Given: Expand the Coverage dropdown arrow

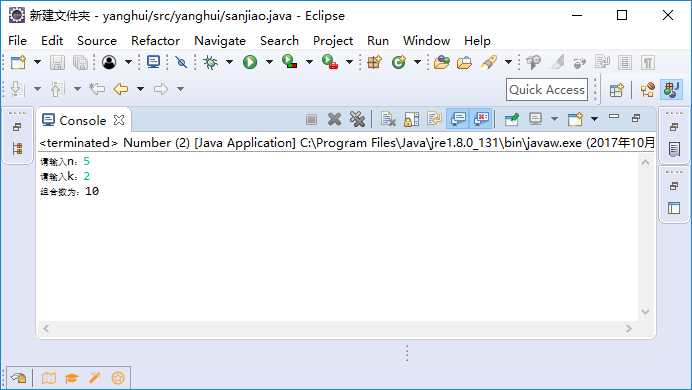Looking at the screenshot, I should [309, 62].
